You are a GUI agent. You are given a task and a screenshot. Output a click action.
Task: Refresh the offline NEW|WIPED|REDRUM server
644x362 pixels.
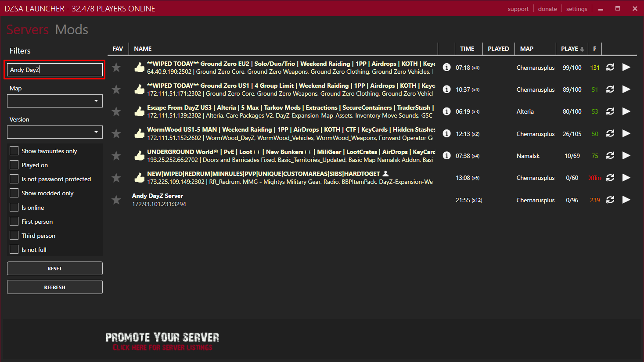(x=610, y=178)
